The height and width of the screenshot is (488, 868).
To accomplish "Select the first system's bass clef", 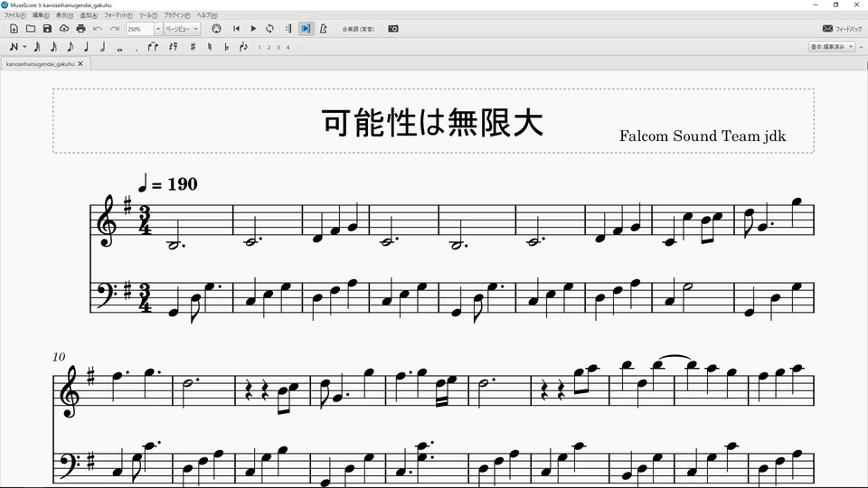I will (x=107, y=293).
